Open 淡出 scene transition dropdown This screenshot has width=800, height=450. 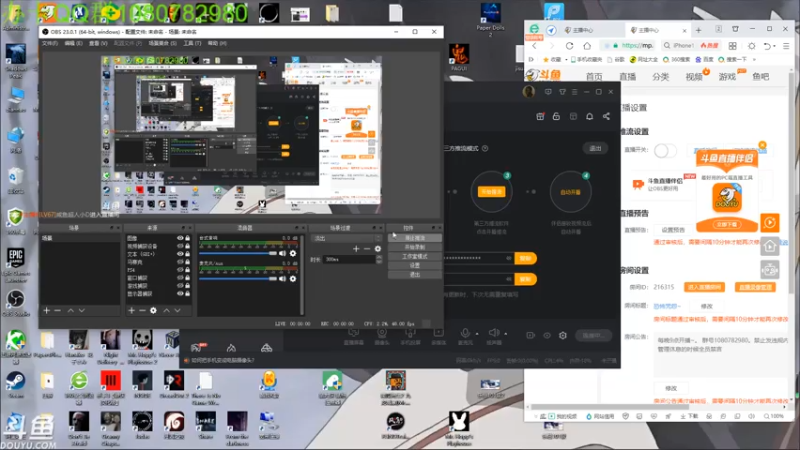click(346, 238)
